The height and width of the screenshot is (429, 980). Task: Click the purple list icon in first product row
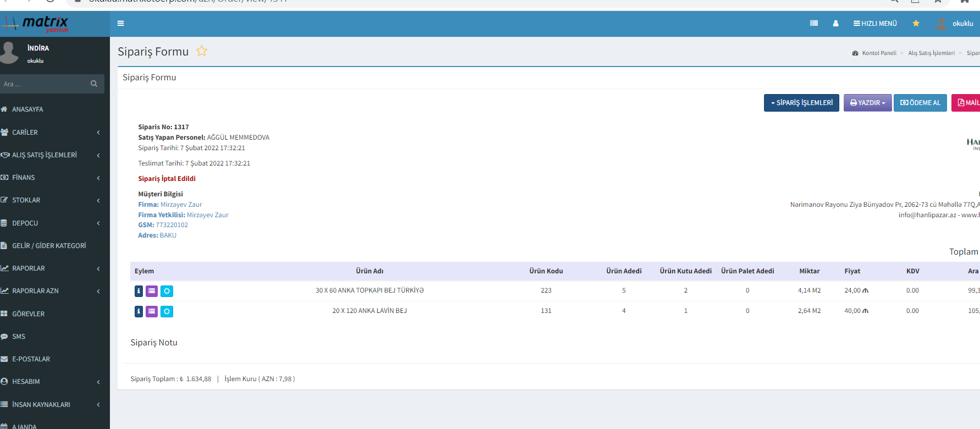152,291
